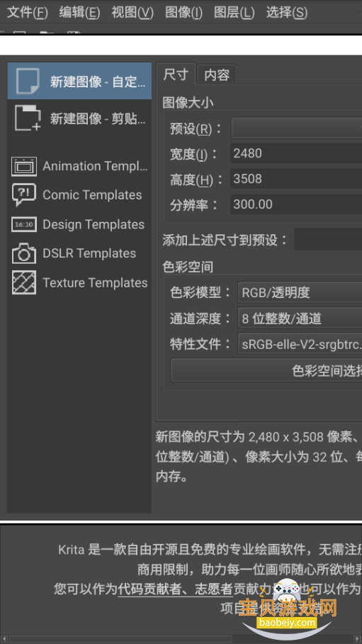Open the 图层(L) menu
Viewport: 362px width, 644px height.
tap(234, 12)
